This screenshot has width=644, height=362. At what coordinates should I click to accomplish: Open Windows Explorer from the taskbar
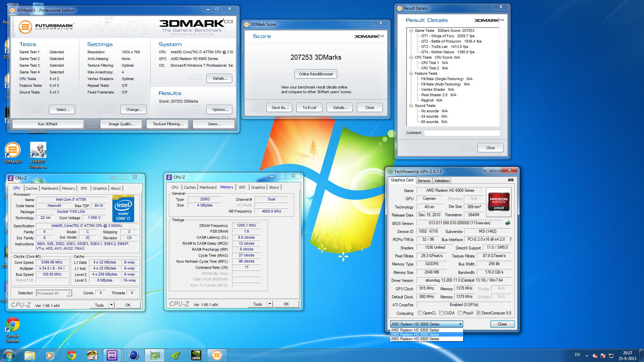(30, 355)
